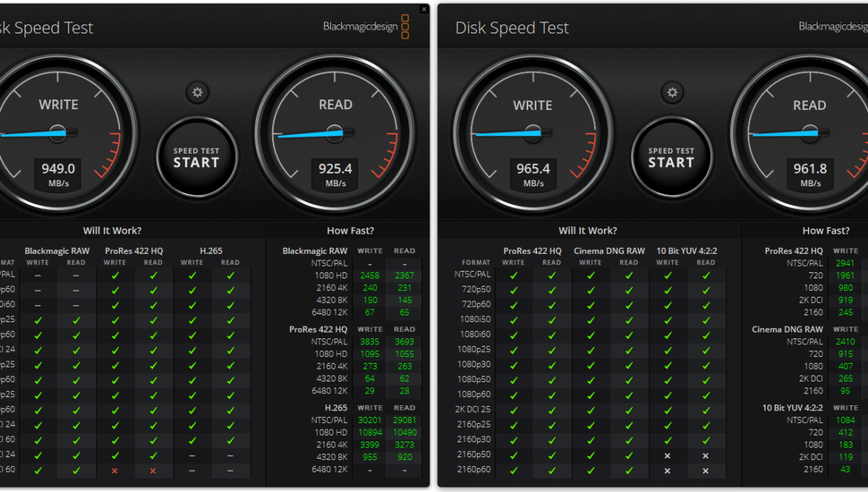This screenshot has height=492, width=868.
Task: Click the 965.4 MB/s write readout
Action: [x=533, y=174]
